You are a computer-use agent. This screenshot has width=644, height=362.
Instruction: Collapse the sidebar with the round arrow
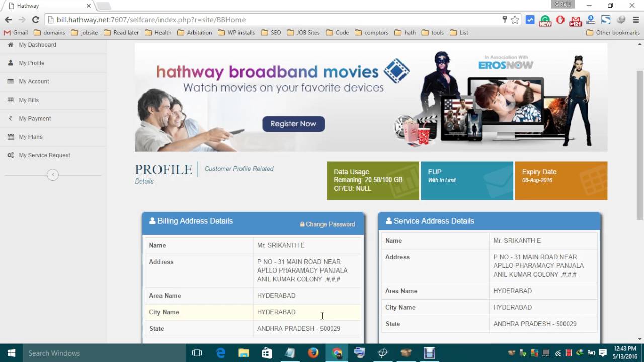[53, 175]
